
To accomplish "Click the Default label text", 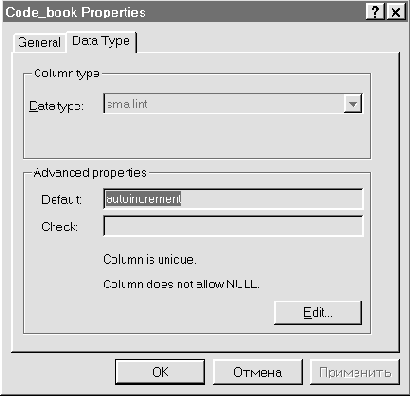I will [61, 200].
